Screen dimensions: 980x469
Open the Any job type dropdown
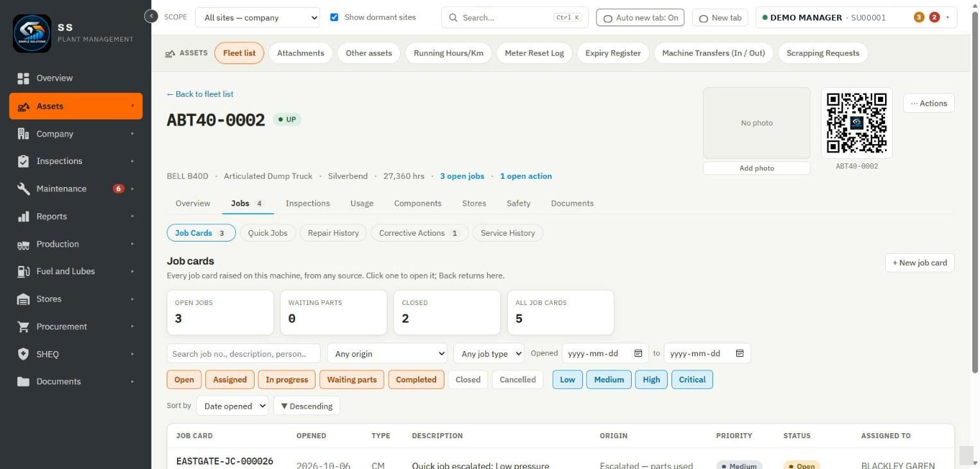coord(489,354)
